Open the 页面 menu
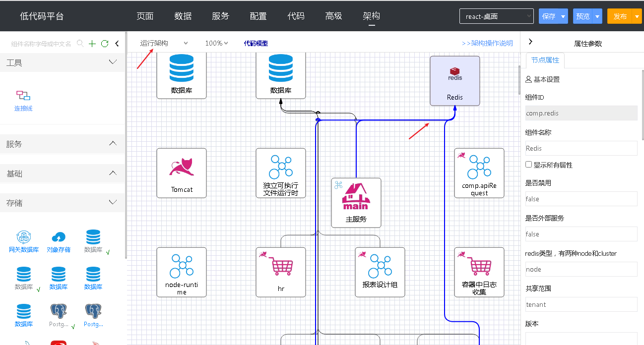The image size is (644, 345). 145,16
